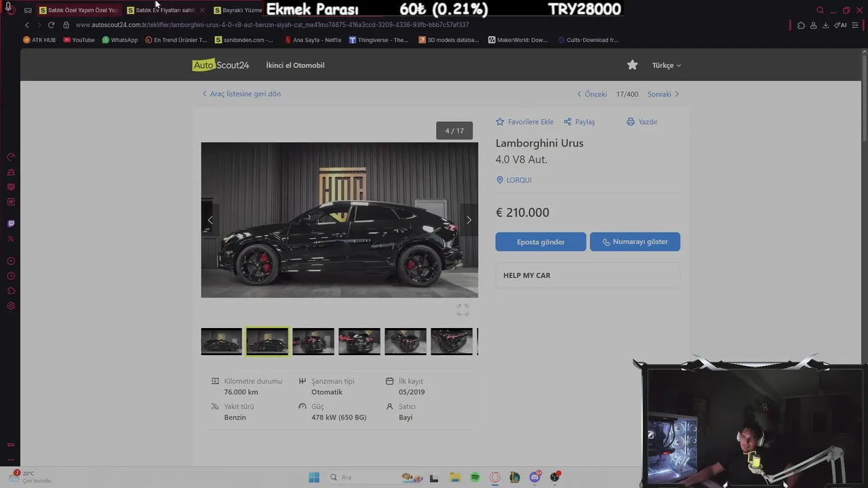Go to the Sonraki listing
868x488 pixels.
(663, 94)
